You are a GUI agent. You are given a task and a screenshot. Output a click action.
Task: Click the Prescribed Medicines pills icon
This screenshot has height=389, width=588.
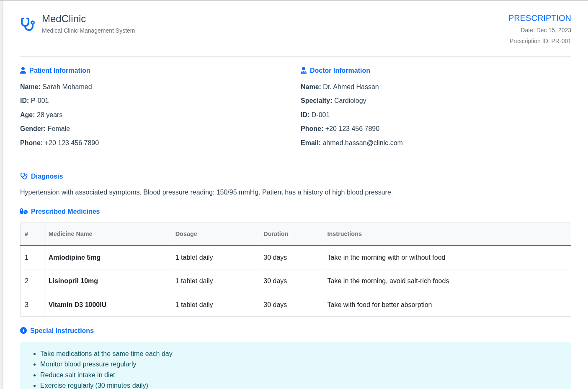tap(24, 211)
